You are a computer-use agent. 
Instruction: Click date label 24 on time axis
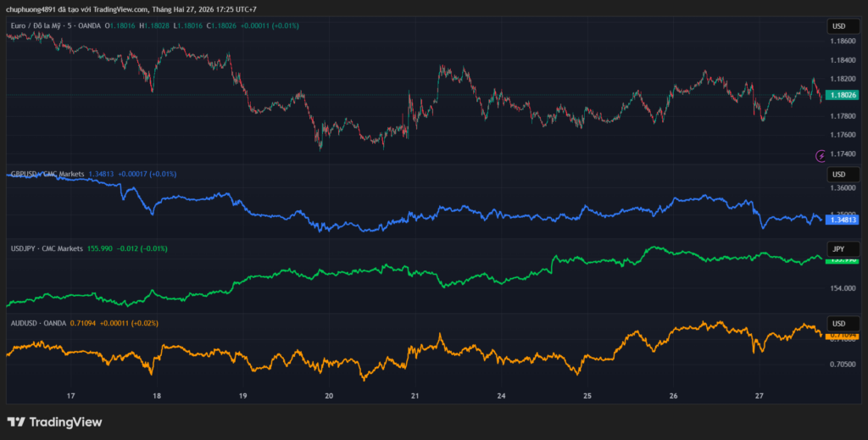tap(501, 396)
